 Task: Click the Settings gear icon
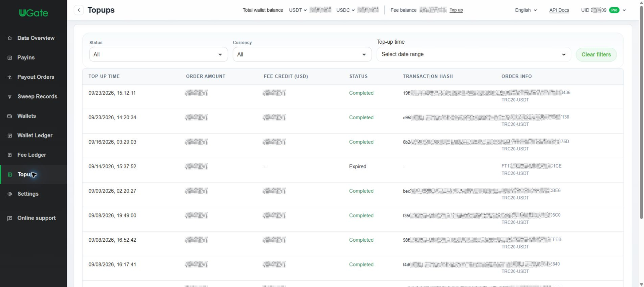point(10,194)
